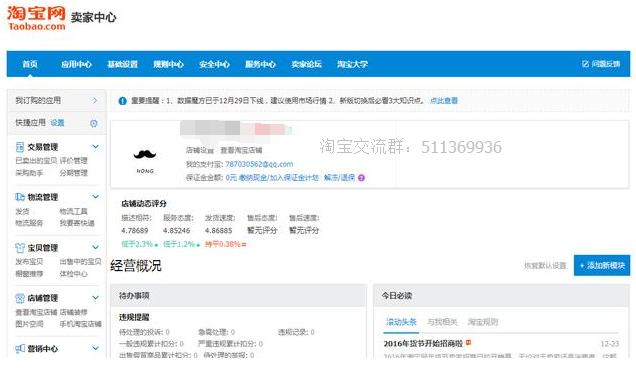
Task: Click the 发货速度 score 4.86885
Action: pos(218,230)
